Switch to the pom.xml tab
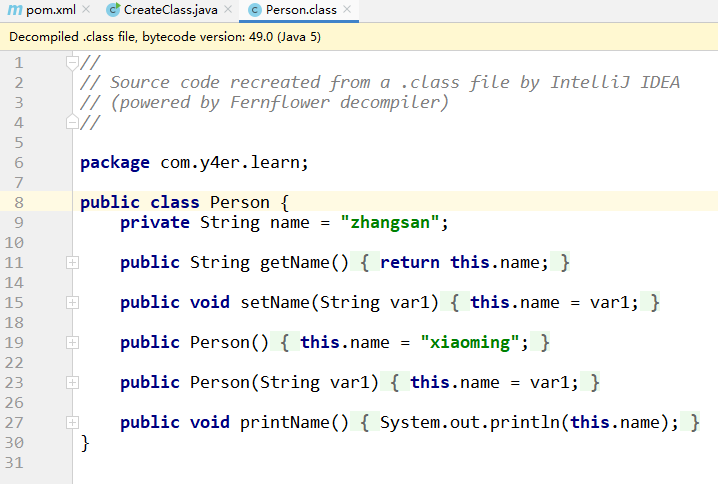Image resolution: width=718 pixels, height=484 pixels. pyautogui.click(x=46, y=10)
